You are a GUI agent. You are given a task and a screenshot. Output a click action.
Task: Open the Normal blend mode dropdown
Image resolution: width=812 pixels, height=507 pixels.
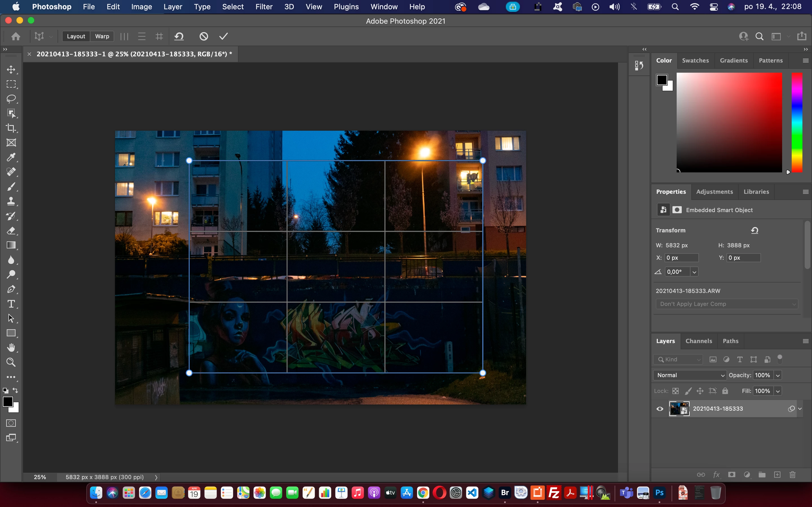(x=690, y=375)
